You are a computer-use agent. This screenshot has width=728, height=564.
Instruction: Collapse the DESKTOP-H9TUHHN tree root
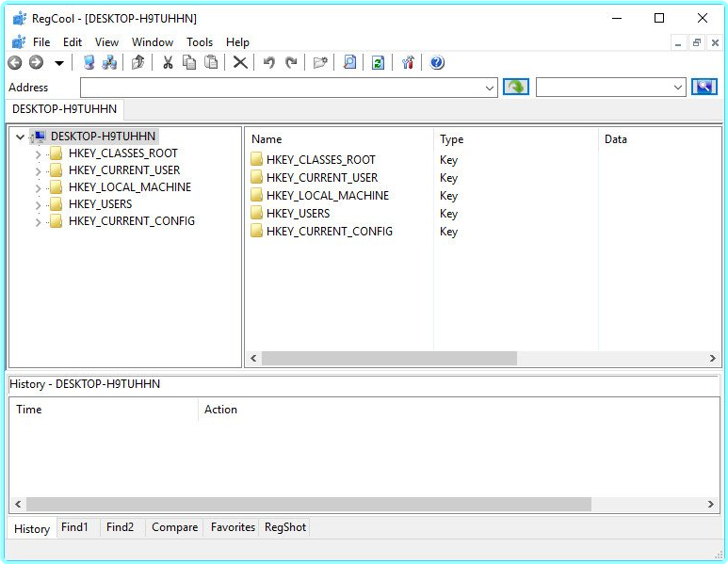point(20,137)
